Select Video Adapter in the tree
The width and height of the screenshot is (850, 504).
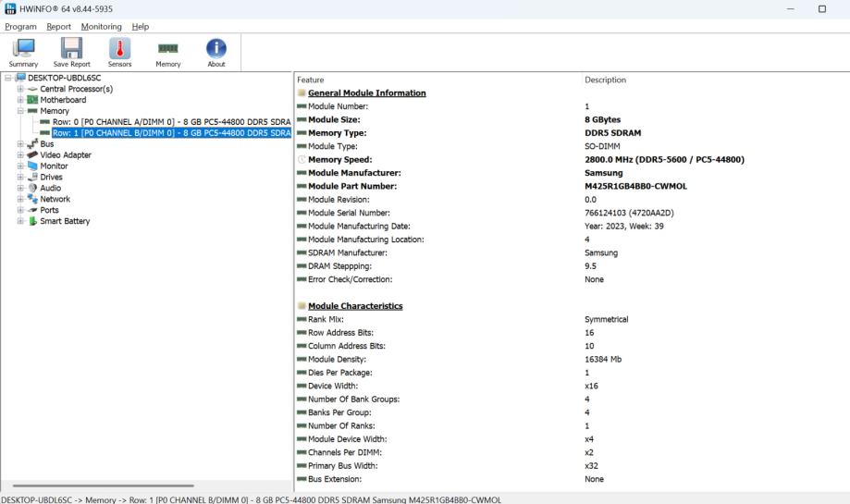point(65,155)
